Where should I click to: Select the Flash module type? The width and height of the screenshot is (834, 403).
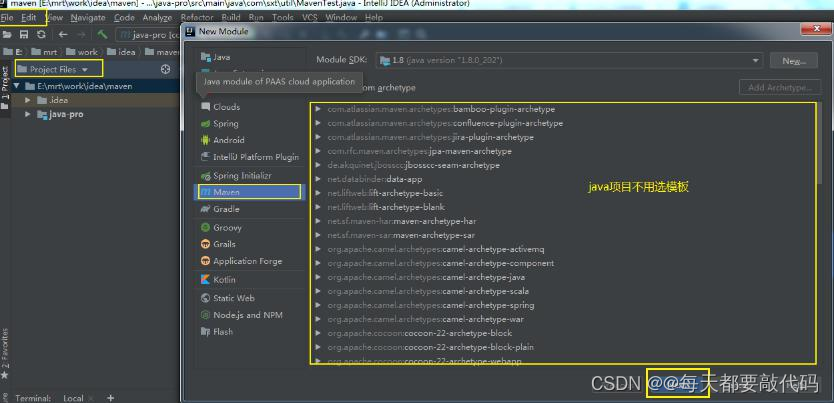click(216, 332)
